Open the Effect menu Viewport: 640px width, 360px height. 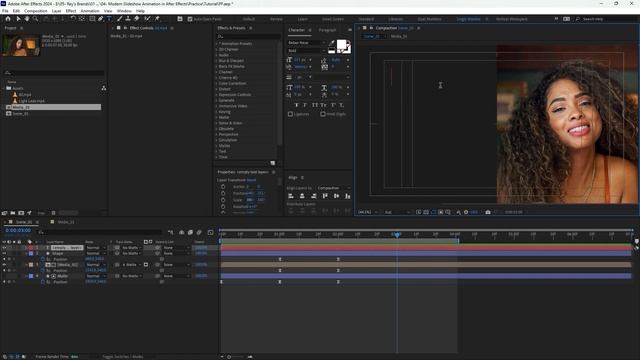[71, 11]
